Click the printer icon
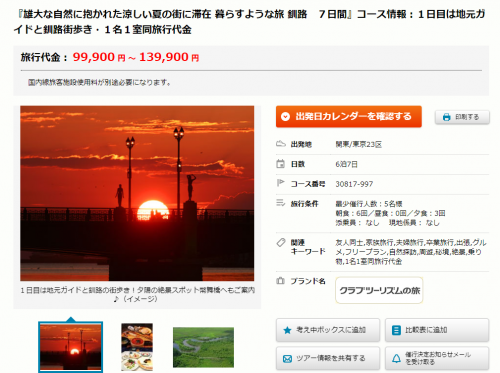 [x=446, y=117]
